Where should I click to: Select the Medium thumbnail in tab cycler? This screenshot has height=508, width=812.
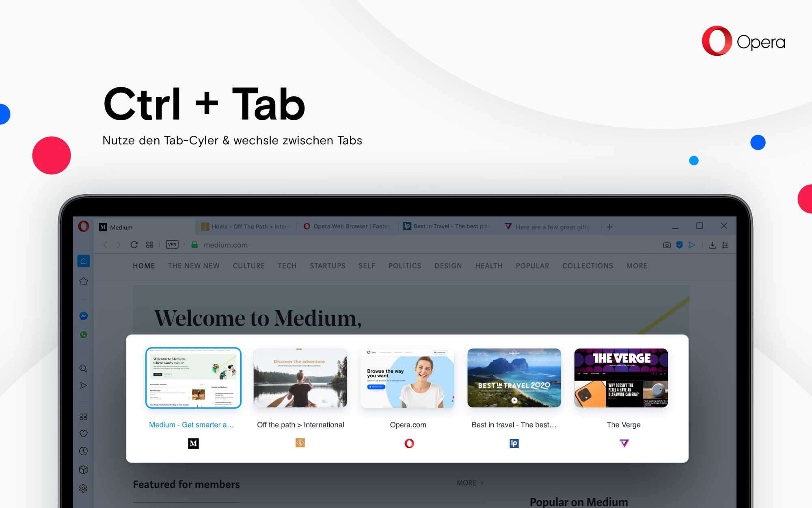click(x=193, y=378)
